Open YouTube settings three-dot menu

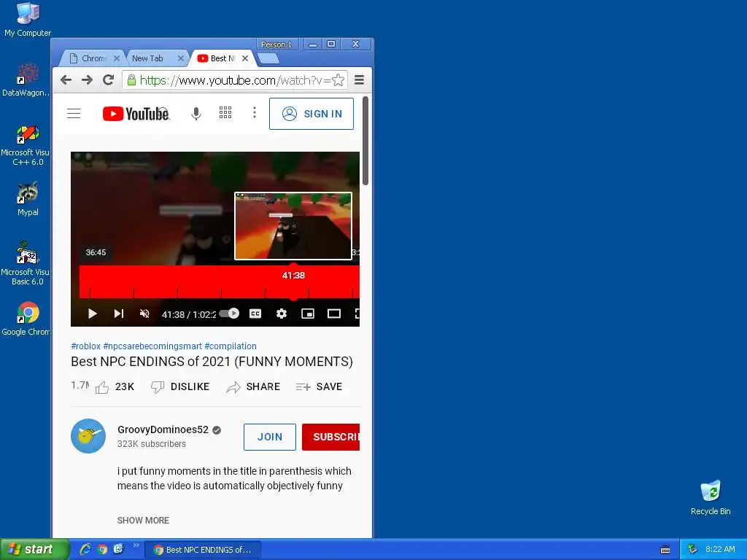tap(255, 112)
